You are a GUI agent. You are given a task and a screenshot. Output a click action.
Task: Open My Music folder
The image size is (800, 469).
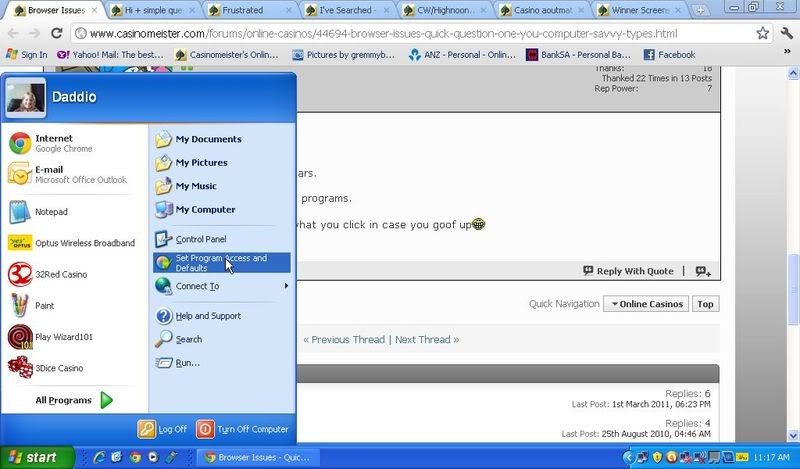[x=186, y=186]
